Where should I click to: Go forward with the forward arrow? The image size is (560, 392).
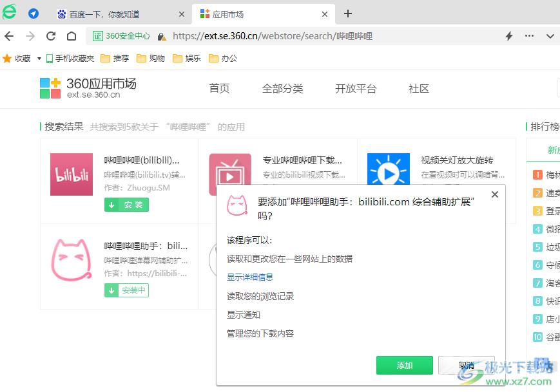tap(30, 36)
